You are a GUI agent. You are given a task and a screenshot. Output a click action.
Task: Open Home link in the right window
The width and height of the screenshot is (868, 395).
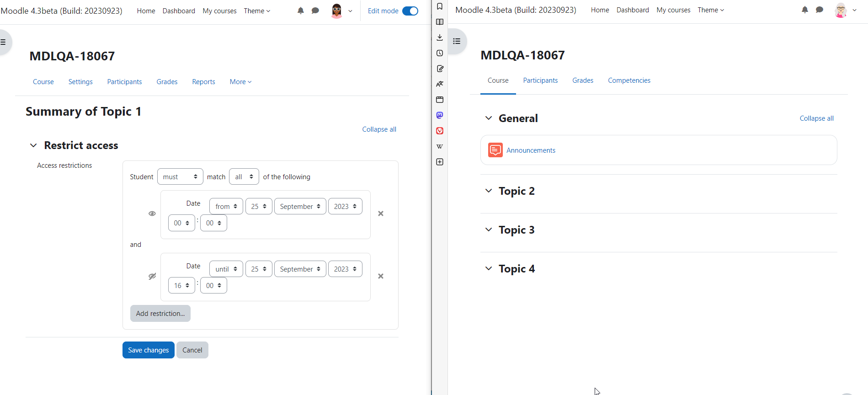click(600, 10)
